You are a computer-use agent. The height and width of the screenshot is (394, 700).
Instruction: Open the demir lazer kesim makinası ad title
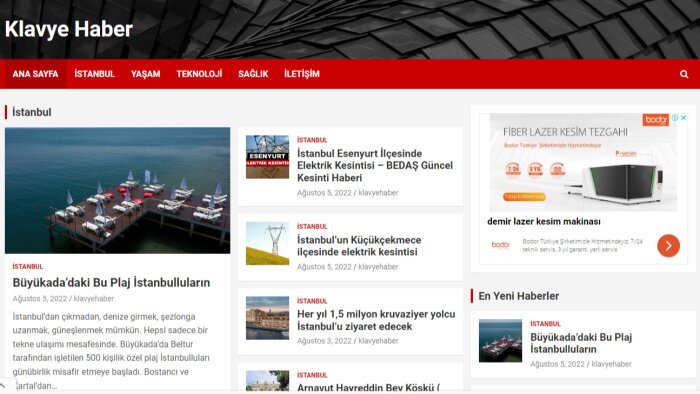tap(544, 221)
